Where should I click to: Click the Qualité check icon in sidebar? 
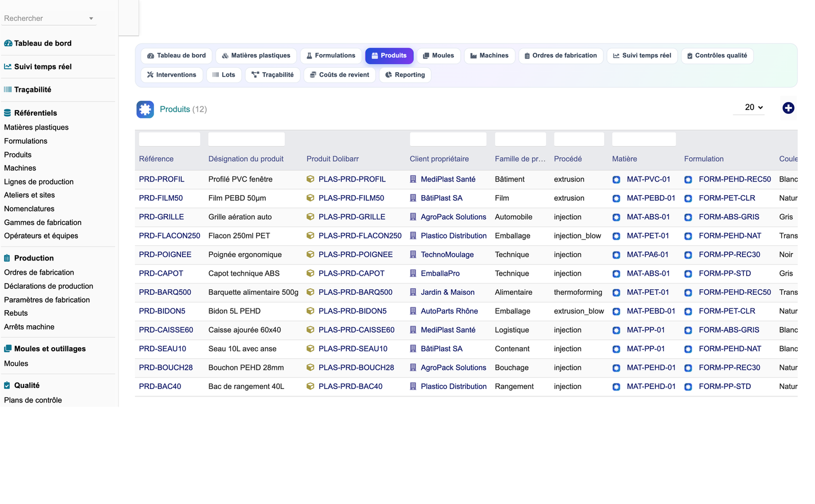click(x=7, y=386)
